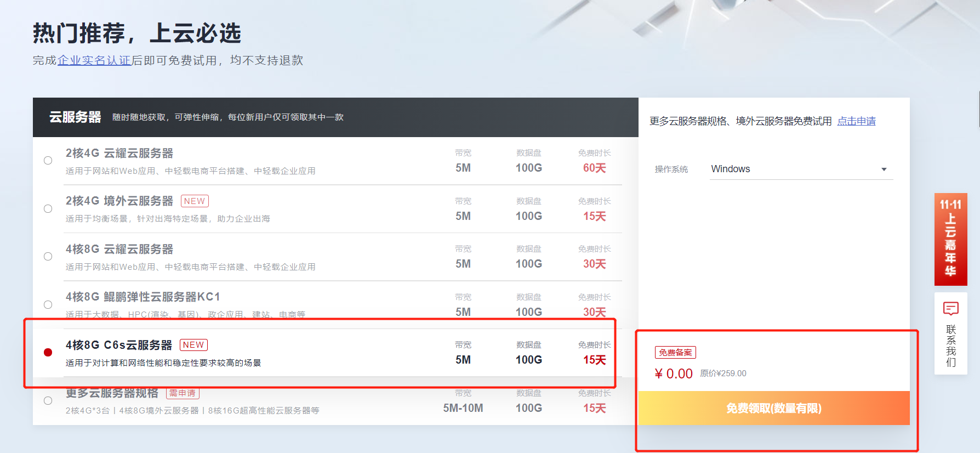Click the 热门推荐，上云必选 heading

pyautogui.click(x=137, y=33)
